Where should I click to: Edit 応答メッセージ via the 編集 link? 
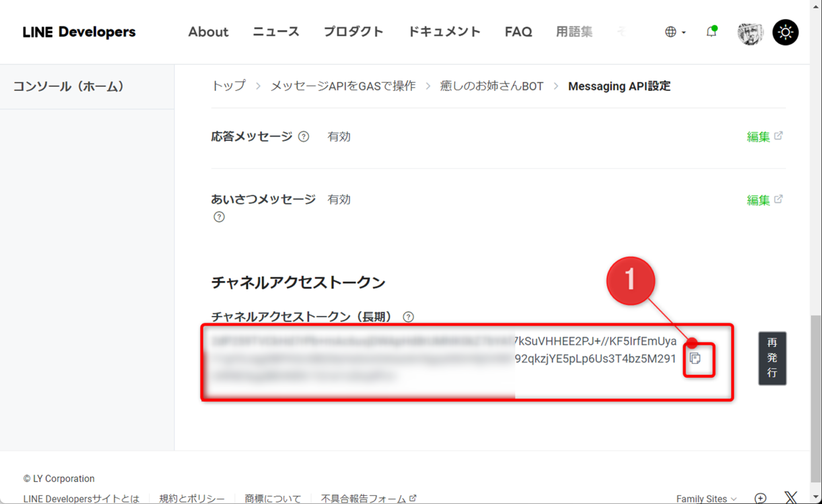[759, 137]
